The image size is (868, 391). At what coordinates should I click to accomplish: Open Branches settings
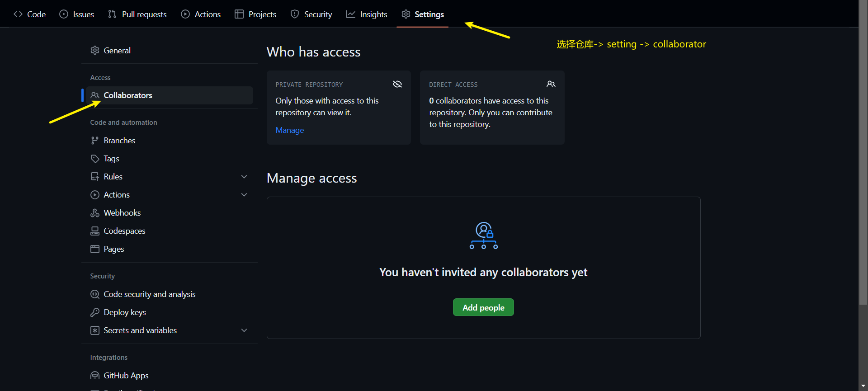point(170,141)
